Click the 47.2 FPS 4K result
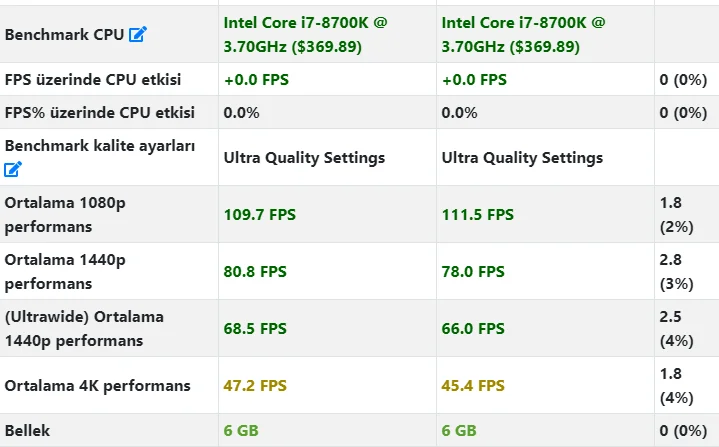 click(x=255, y=385)
